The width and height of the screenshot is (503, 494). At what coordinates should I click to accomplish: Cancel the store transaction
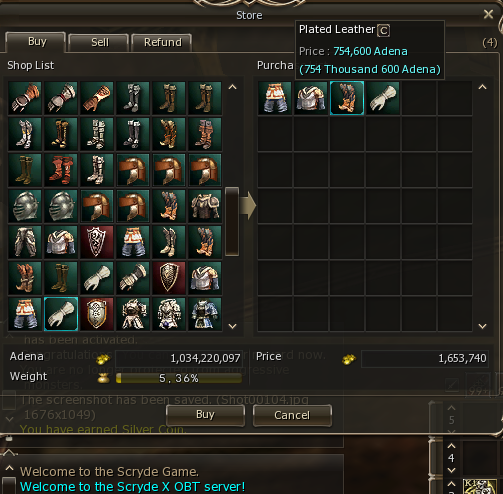click(292, 415)
